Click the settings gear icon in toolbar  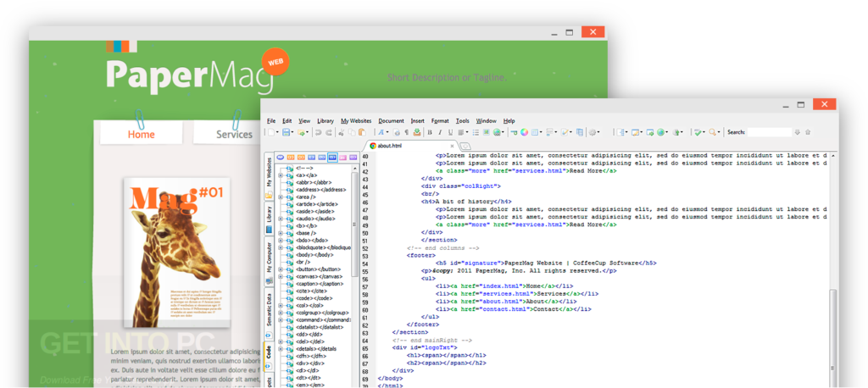(593, 132)
